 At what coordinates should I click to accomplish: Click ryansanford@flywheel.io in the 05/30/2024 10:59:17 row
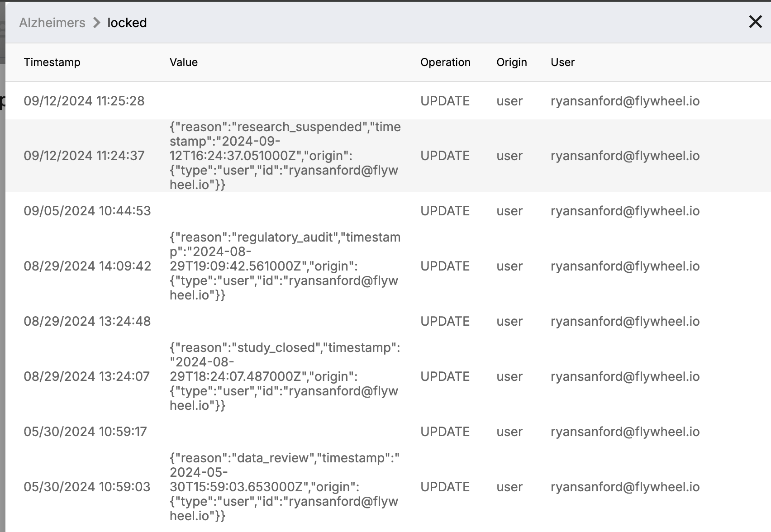point(625,432)
